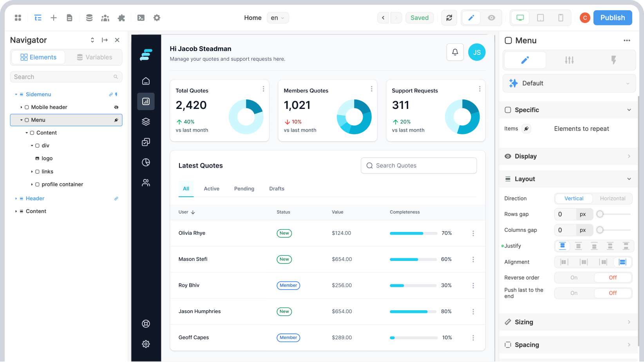Open the database panel in the top toolbar

click(x=89, y=18)
